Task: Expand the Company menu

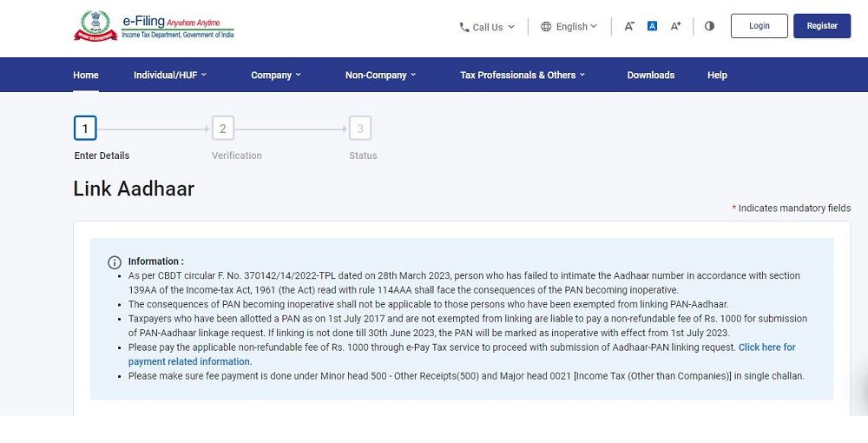Action: click(276, 75)
